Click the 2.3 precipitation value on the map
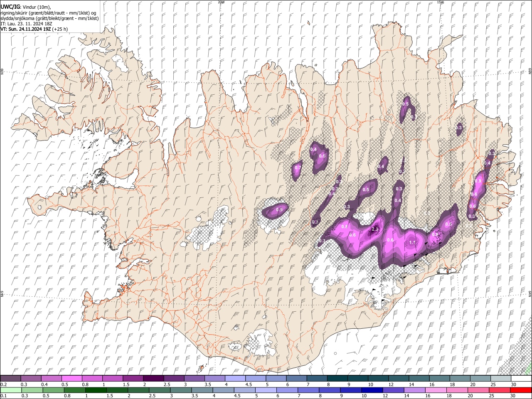 click(375, 229)
